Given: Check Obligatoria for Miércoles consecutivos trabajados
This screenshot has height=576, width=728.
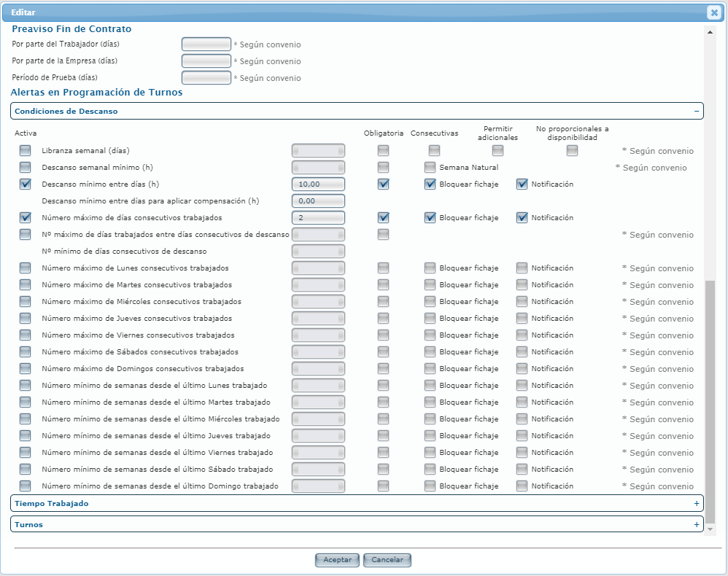Looking at the screenshot, I should (x=383, y=301).
